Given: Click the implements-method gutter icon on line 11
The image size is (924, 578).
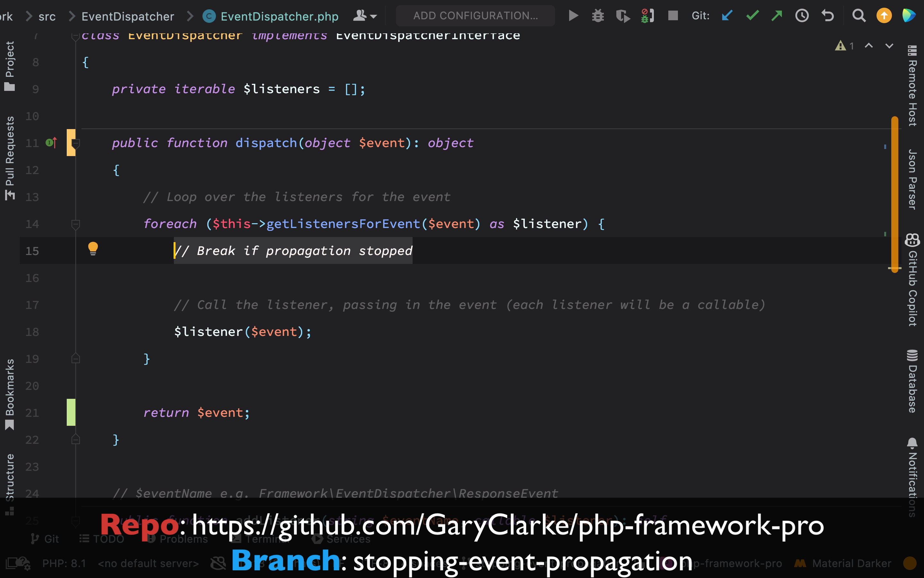Looking at the screenshot, I should point(51,143).
